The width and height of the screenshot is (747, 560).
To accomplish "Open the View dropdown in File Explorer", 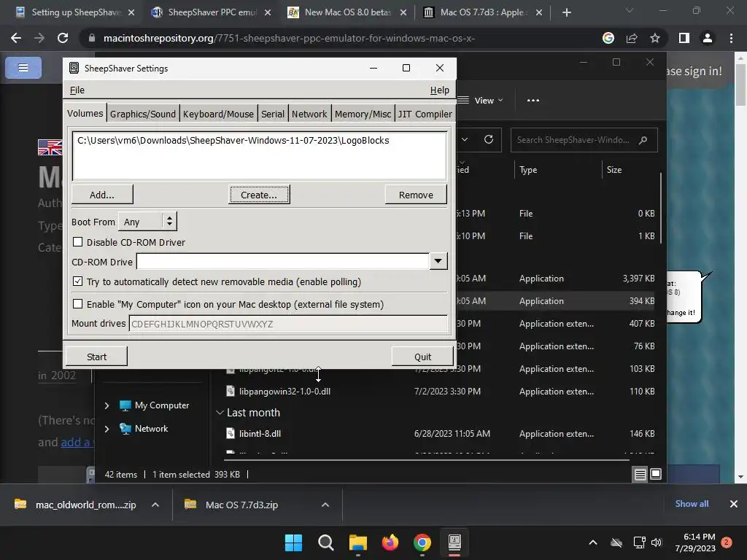I will [x=481, y=101].
